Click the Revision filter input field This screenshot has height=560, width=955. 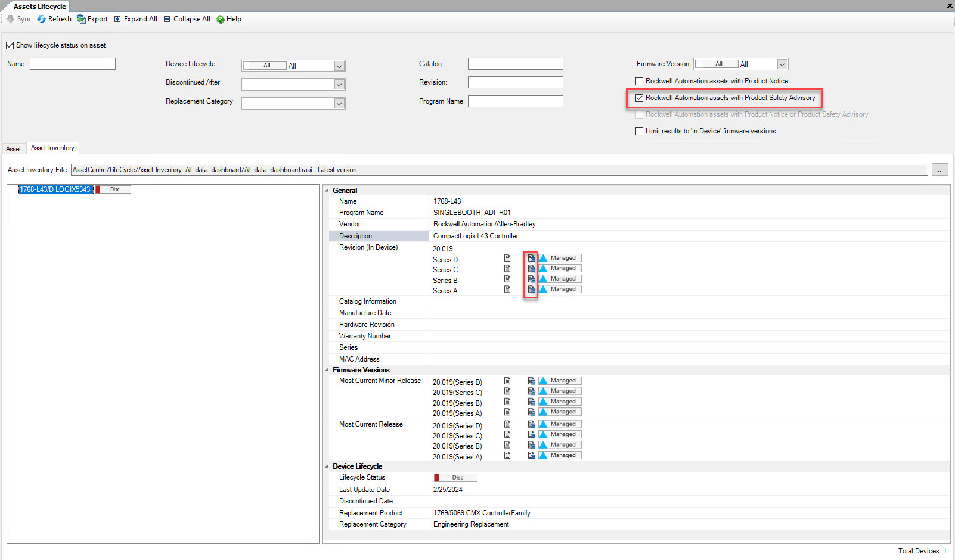tap(516, 82)
